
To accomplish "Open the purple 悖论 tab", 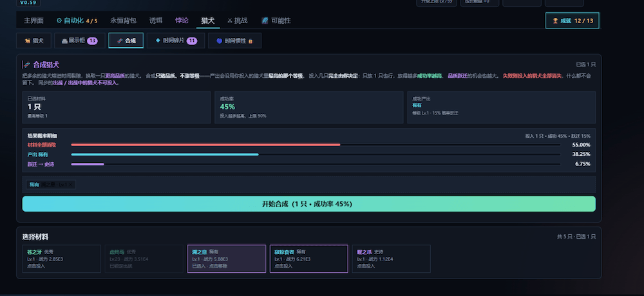I will tap(182, 21).
